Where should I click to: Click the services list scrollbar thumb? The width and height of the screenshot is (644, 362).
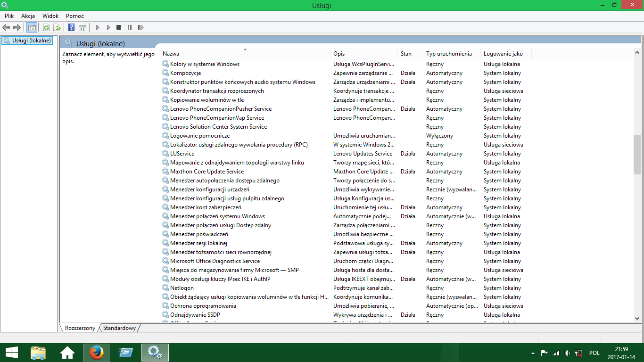pyautogui.click(x=637, y=155)
